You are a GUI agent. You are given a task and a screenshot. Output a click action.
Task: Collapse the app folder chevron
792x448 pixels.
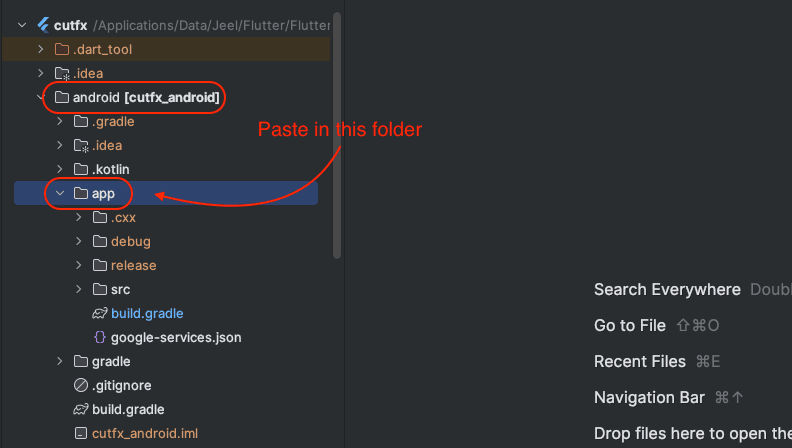[x=60, y=193]
